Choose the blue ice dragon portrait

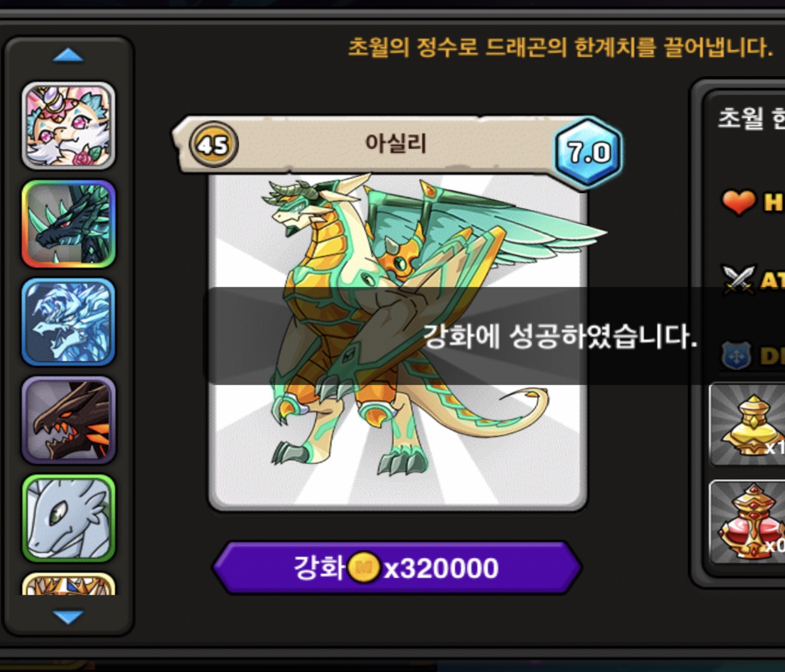pos(68,322)
